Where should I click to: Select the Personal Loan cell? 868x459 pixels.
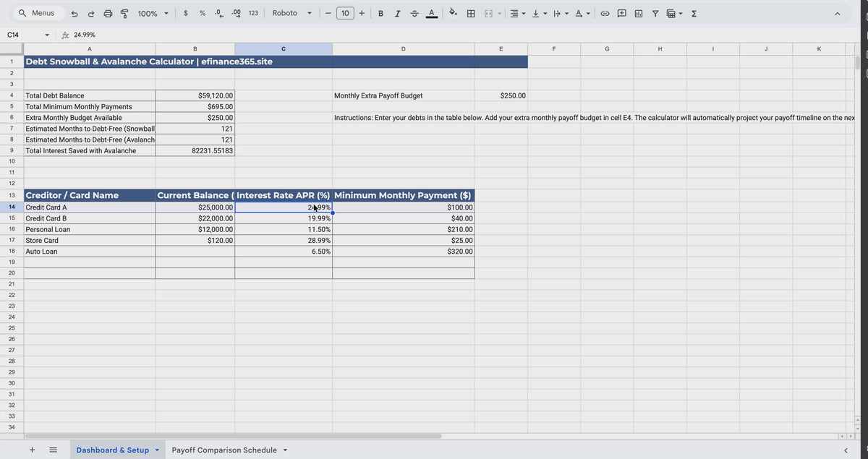coord(90,229)
